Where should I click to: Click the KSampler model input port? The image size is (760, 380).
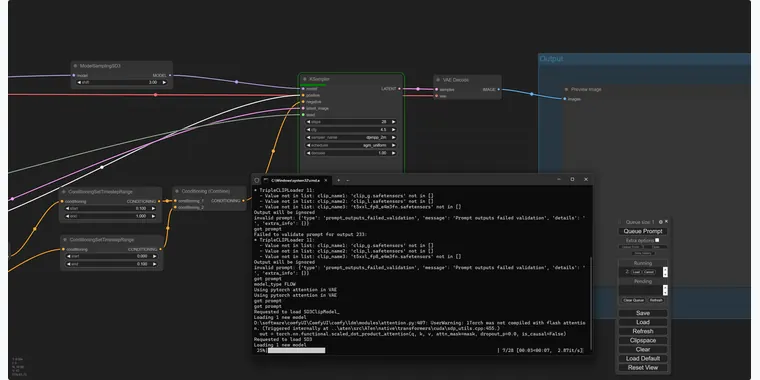tap(303, 89)
